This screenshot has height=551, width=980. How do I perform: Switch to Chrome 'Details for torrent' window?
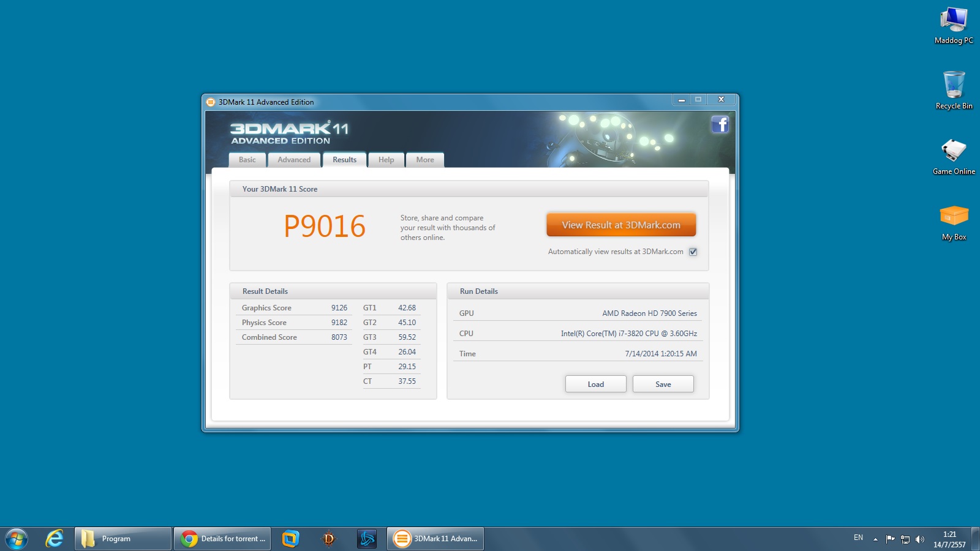coord(222,539)
